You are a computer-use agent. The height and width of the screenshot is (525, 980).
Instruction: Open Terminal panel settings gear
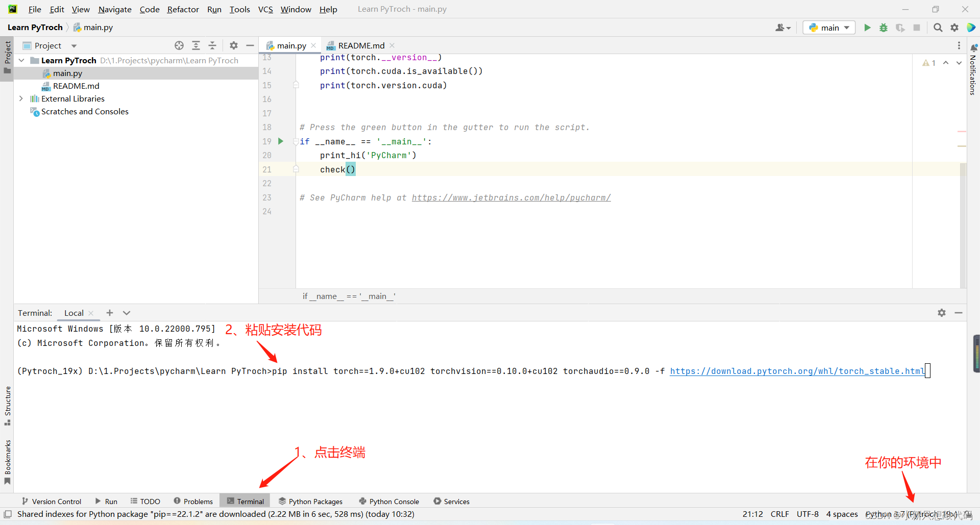click(942, 313)
